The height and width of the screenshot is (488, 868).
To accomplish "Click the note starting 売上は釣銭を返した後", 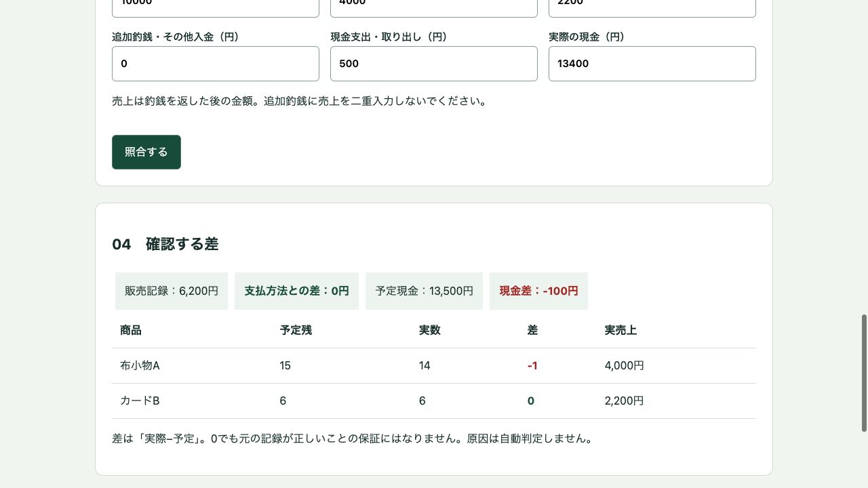I will [301, 101].
